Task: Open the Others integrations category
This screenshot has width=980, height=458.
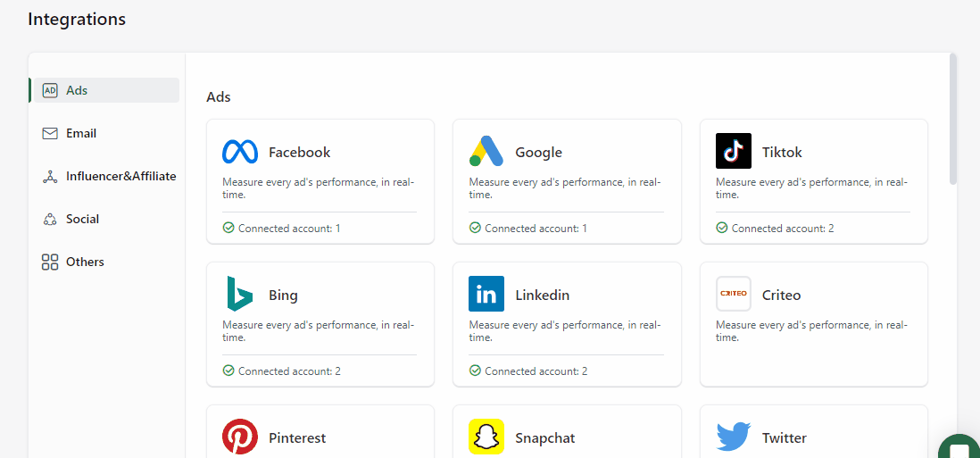Action: point(85,262)
